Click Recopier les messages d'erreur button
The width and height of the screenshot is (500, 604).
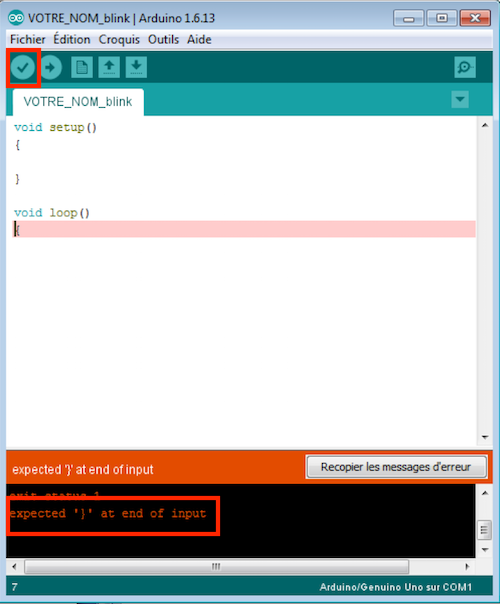coord(396,467)
